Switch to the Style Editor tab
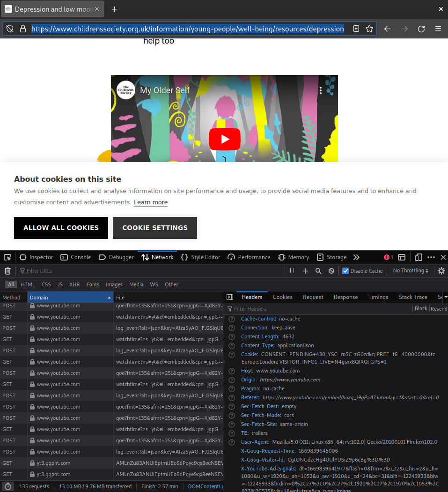Image resolution: width=448 pixels, height=492 pixels. [201, 257]
